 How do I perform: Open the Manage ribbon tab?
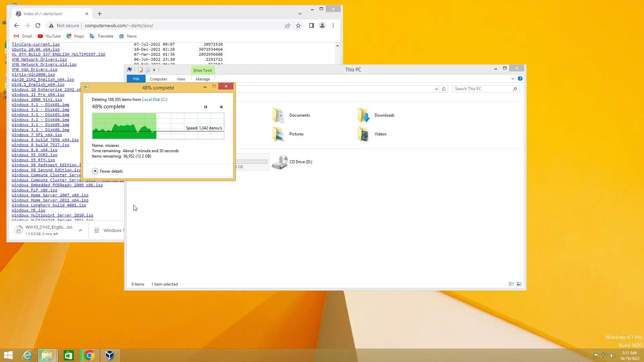point(203,79)
